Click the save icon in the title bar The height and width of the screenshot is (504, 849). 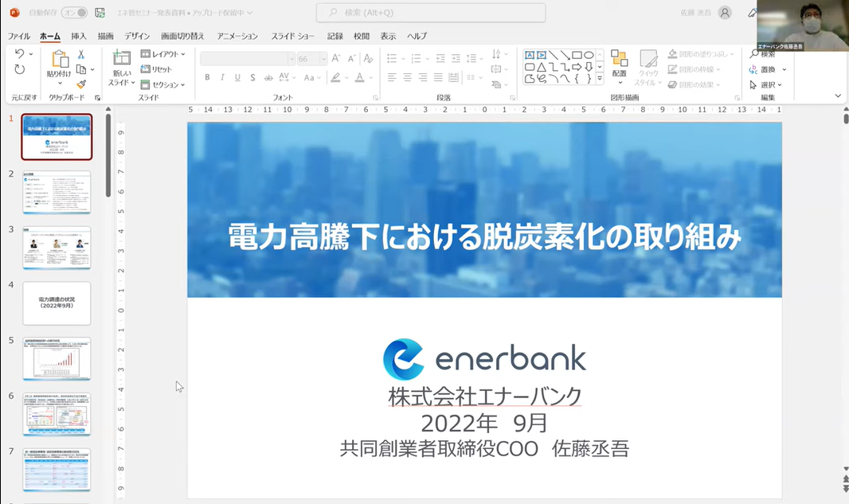point(100,13)
